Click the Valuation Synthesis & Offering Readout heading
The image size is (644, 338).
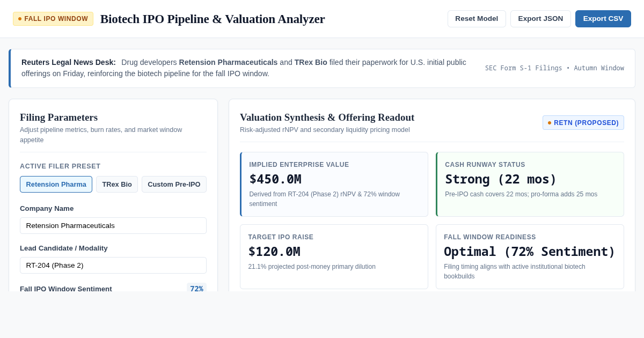[327, 117]
